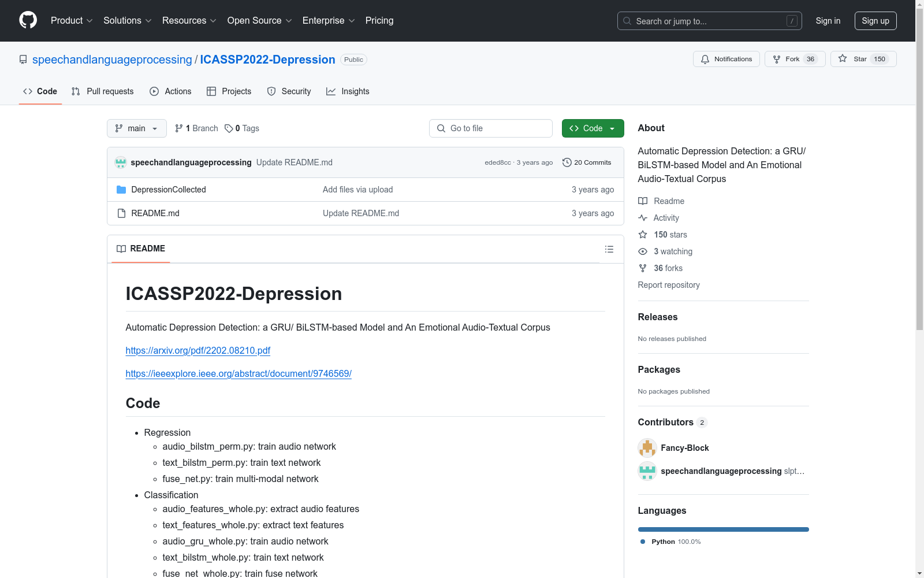This screenshot has height=578, width=924.
Task: Click the eye icon next to 3 watching
Action: pyautogui.click(x=643, y=251)
